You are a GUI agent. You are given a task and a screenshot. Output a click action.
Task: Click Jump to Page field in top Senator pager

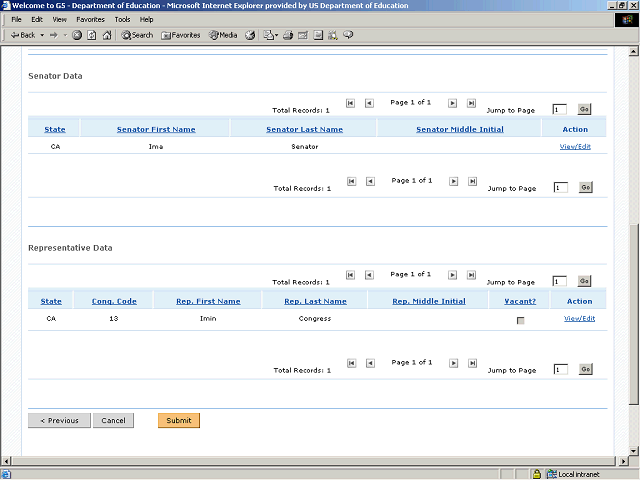coord(560,109)
